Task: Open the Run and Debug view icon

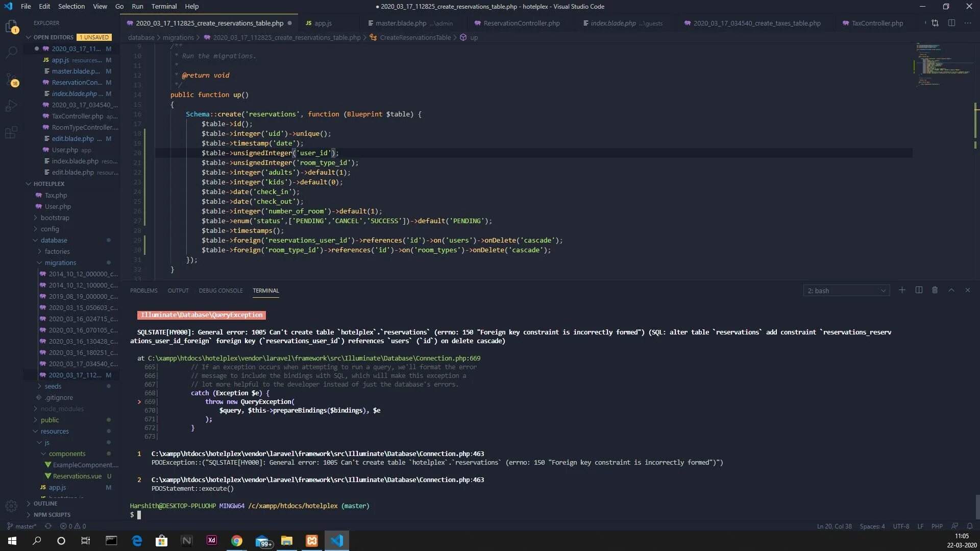Action: tap(11, 106)
